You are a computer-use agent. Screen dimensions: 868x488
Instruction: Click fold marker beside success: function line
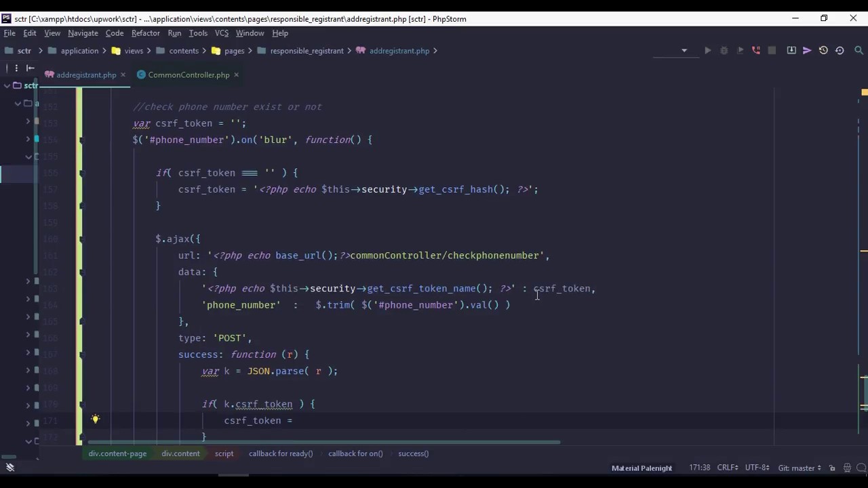pos(81,354)
